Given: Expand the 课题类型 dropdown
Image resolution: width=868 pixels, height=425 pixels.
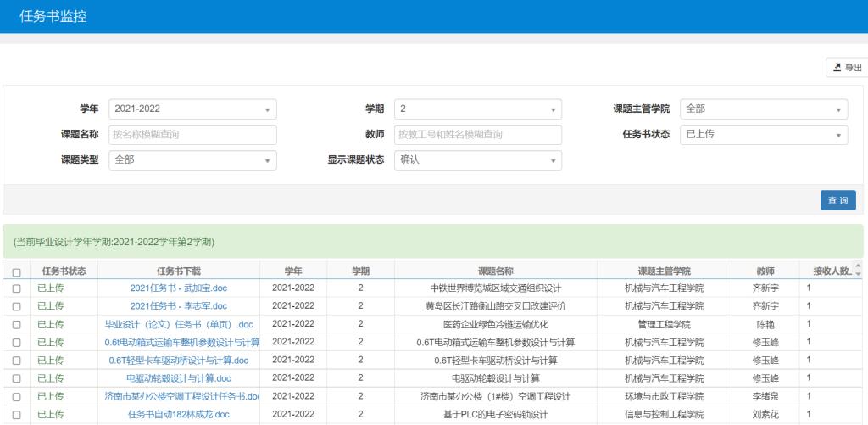Looking at the screenshot, I should (192, 159).
